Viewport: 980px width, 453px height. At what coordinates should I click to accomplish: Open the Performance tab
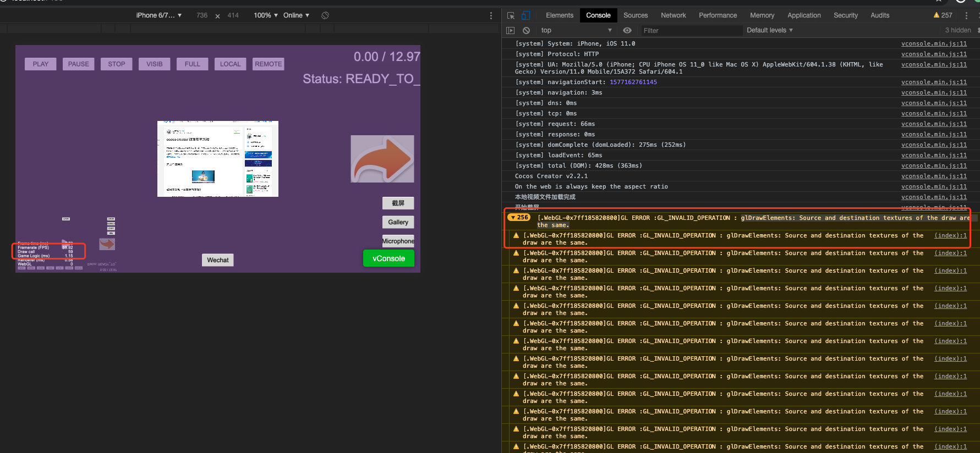(x=718, y=15)
